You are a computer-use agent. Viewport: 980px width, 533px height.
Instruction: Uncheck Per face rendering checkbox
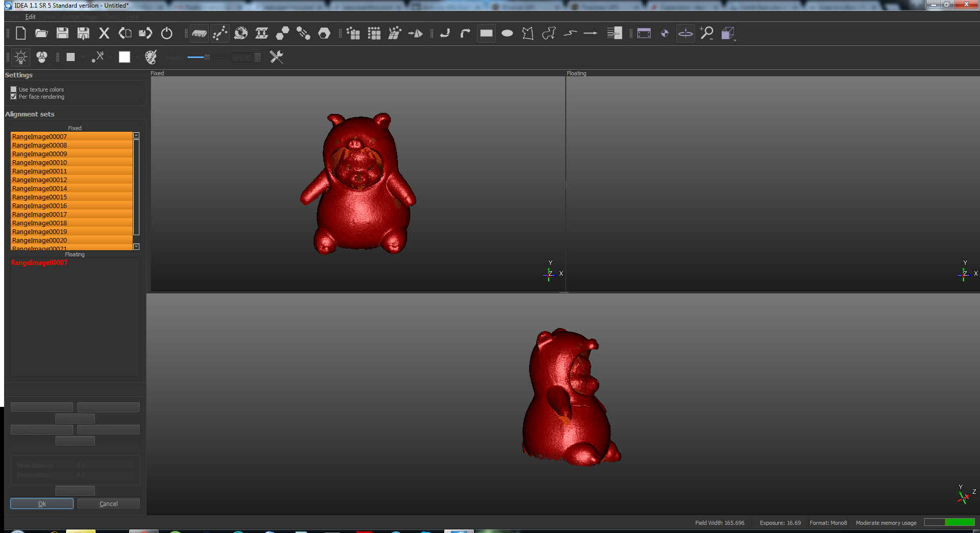pos(14,97)
